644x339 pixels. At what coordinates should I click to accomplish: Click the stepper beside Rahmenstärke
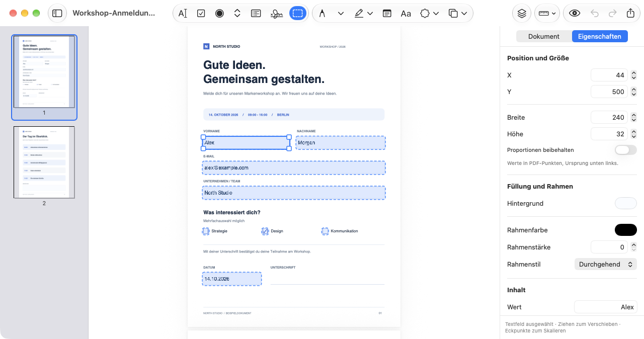point(633,247)
